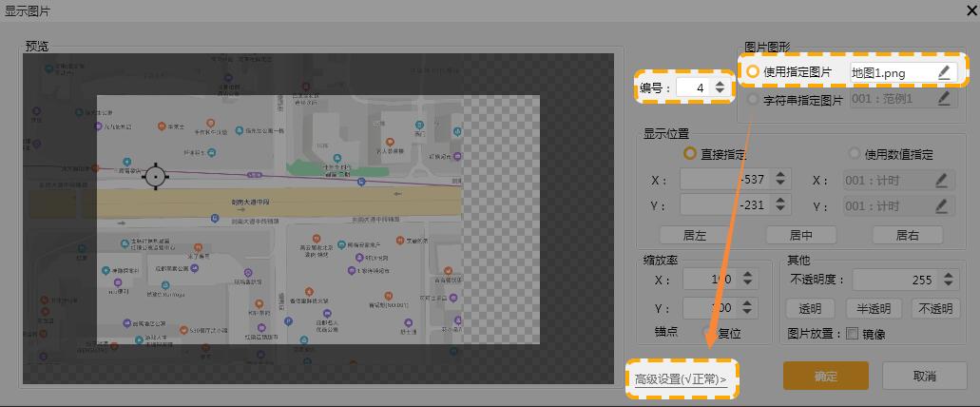Confirm with the 确定 button
This screenshot has height=407, width=980.
tap(825, 376)
